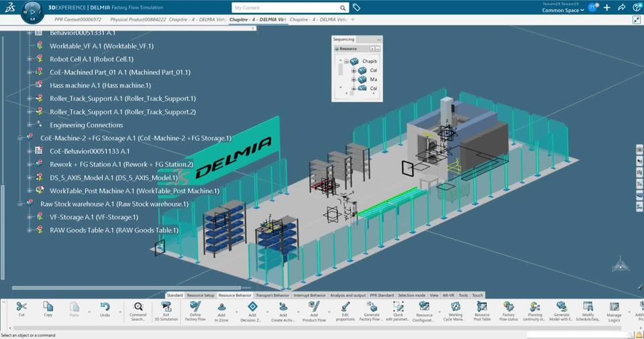Click Add Create Activity icon
This screenshot has height=339, width=644.
click(282, 307)
